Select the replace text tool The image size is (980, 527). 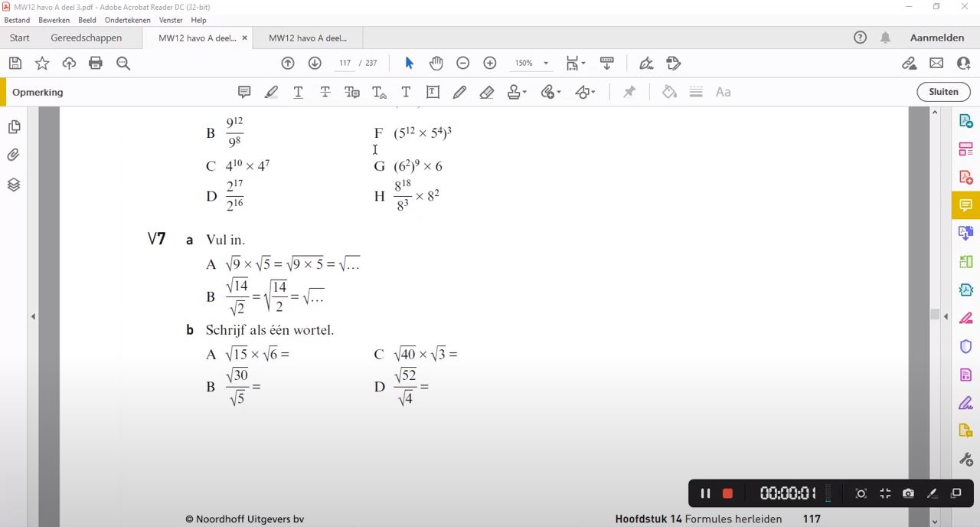352,92
